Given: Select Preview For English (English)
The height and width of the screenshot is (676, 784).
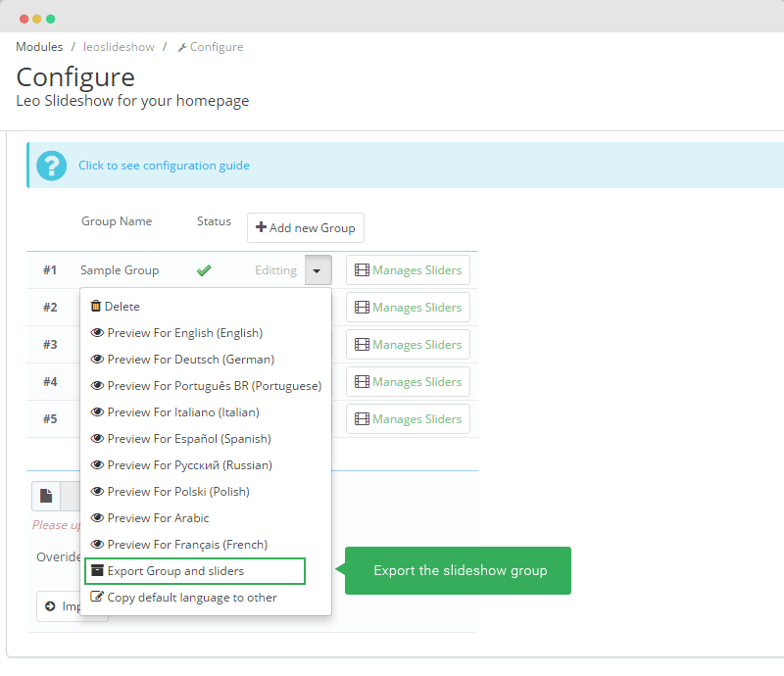Looking at the screenshot, I should [x=206, y=333].
